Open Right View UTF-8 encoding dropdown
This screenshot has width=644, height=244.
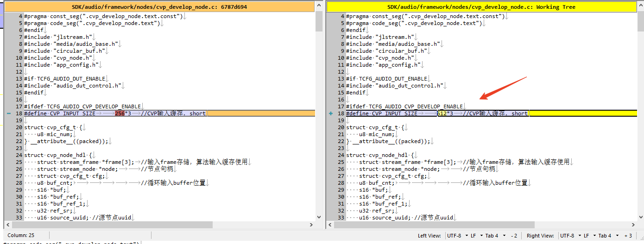(x=570, y=236)
